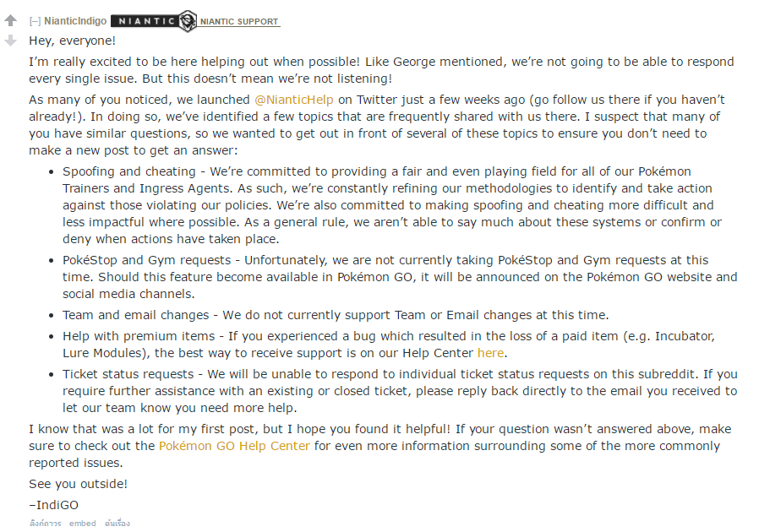Viewport: 759px width, 532px height.
Task: Click the '–IndiGO' signature text
Action: [53, 505]
